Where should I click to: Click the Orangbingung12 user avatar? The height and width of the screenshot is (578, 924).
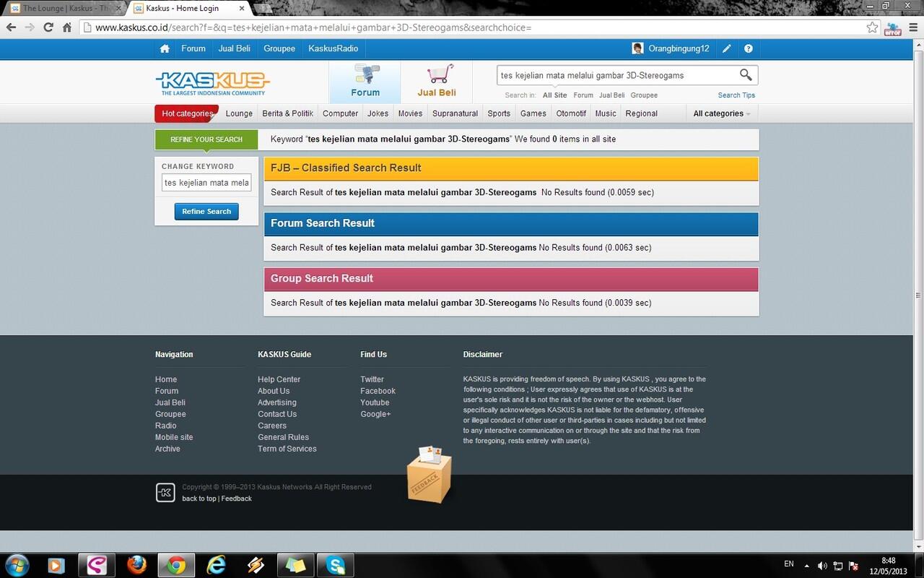click(x=638, y=48)
